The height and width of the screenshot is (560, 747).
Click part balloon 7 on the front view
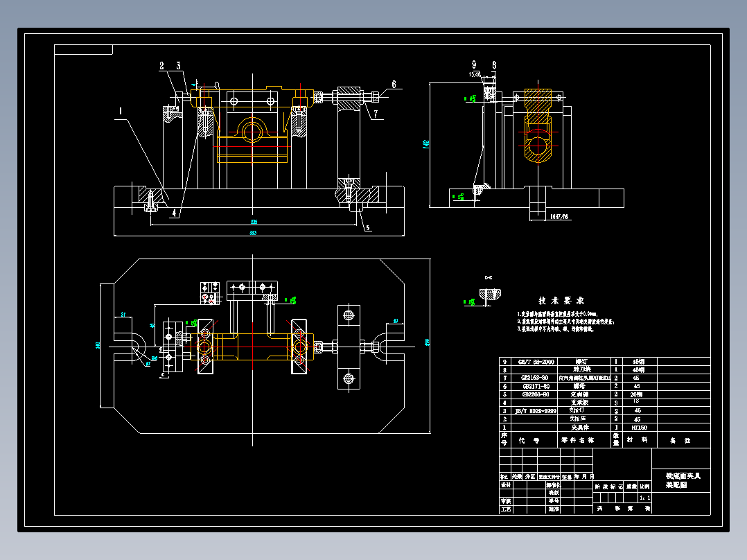click(376, 114)
